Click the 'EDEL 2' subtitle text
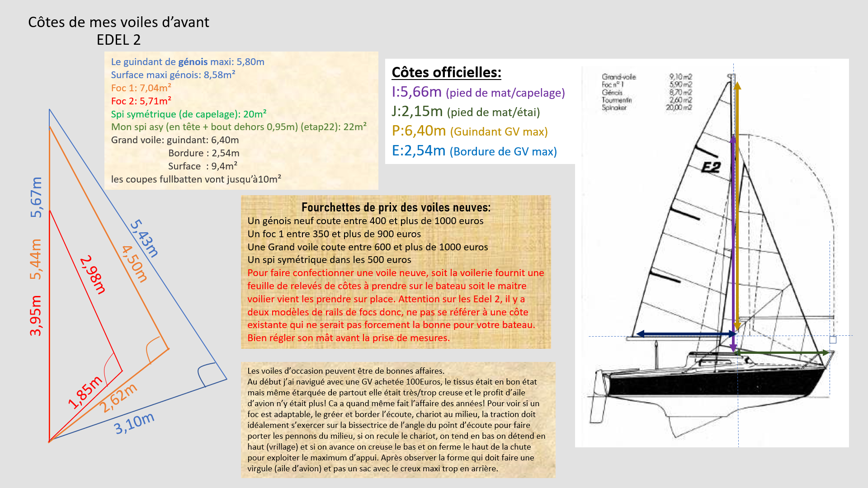This screenshot has width=868, height=488. [118, 40]
